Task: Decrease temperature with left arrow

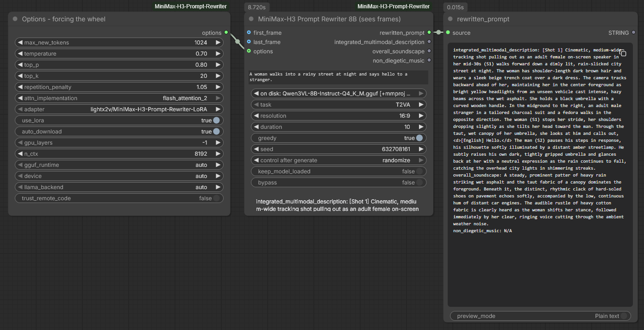Action: coord(20,54)
